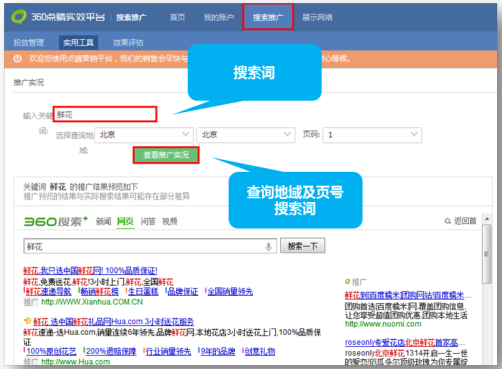The height and width of the screenshot is (369, 502).
Task: Focus the 360 search box with 鲜花
Action: [x=150, y=246]
